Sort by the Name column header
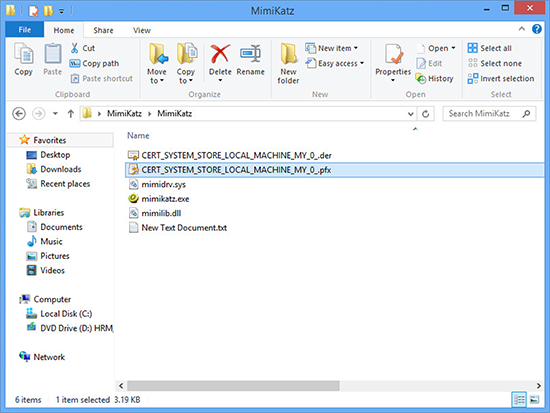This screenshot has width=550, height=413. (138, 136)
